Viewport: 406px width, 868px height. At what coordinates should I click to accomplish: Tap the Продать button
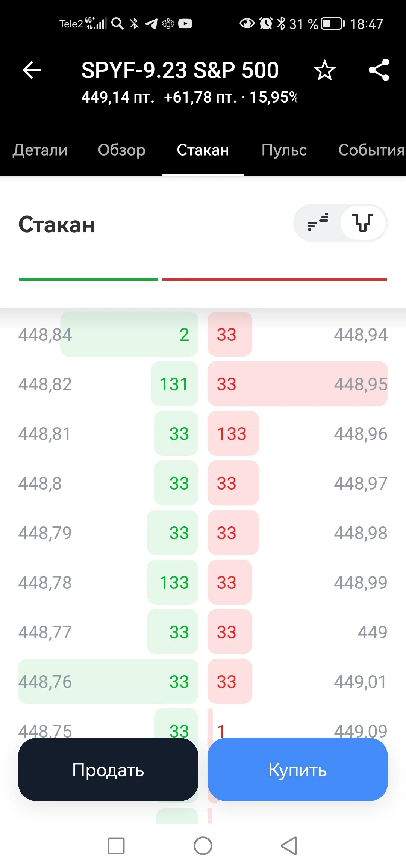pyautogui.click(x=108, y=770)
